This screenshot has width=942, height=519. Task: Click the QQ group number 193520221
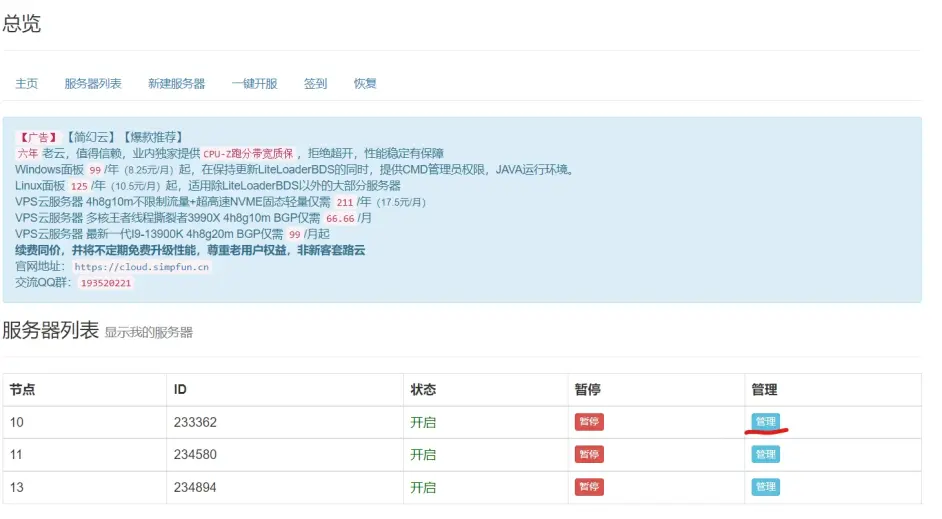click(x=106, y=283)
